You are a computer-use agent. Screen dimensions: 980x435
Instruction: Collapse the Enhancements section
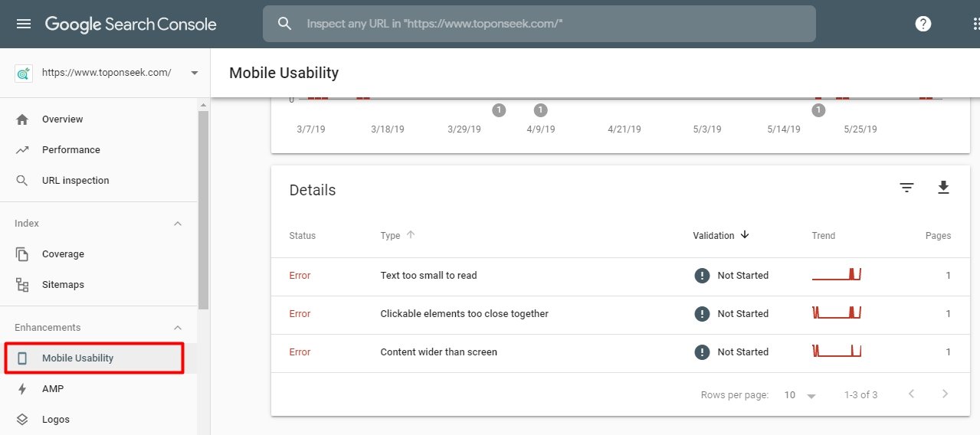178,328
